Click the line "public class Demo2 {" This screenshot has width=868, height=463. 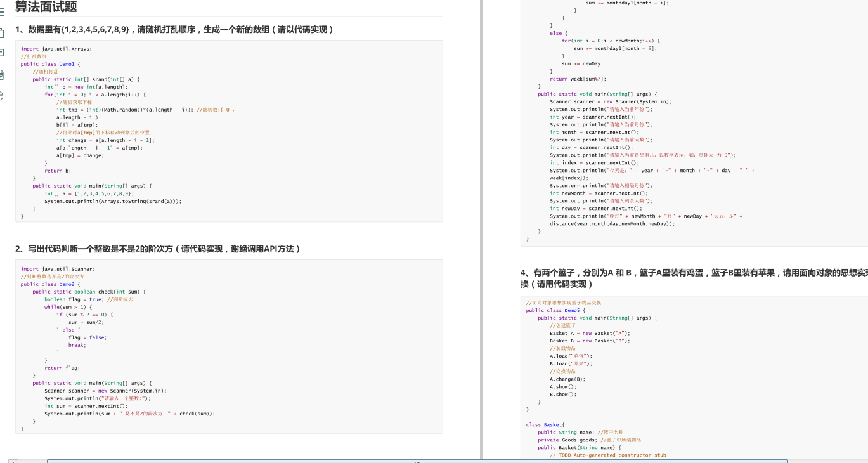pyautogui.click(x=51, y=284)
